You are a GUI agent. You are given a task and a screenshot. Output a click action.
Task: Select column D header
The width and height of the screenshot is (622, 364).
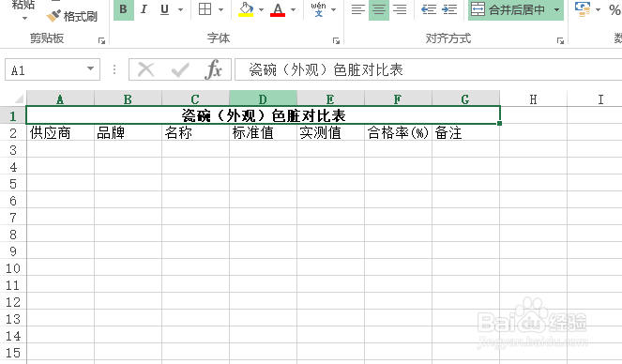pos(263,99)
